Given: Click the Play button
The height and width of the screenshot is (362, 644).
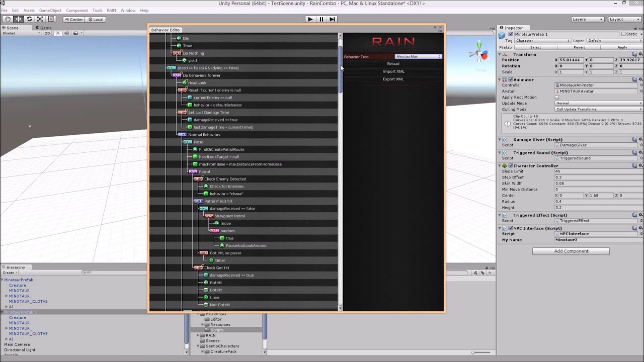Looking at the screenshot, I should click(310, 19).
